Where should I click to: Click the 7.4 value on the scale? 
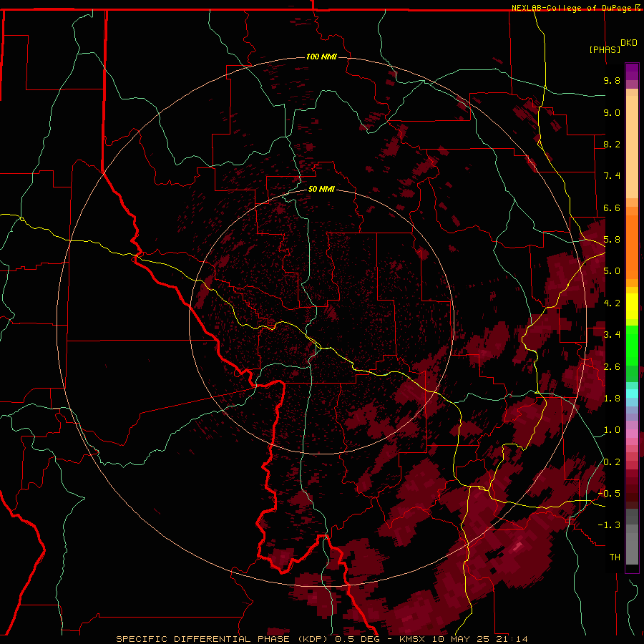coord(612,176)
